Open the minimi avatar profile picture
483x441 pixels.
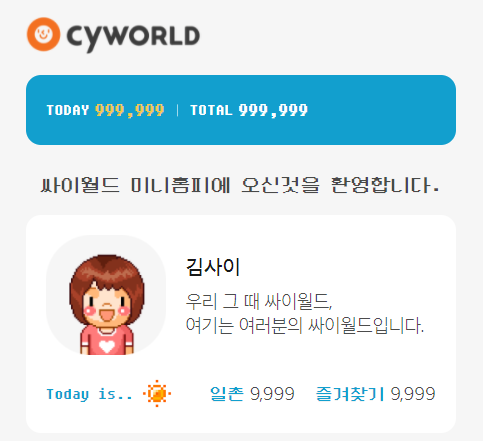point(106,295)
